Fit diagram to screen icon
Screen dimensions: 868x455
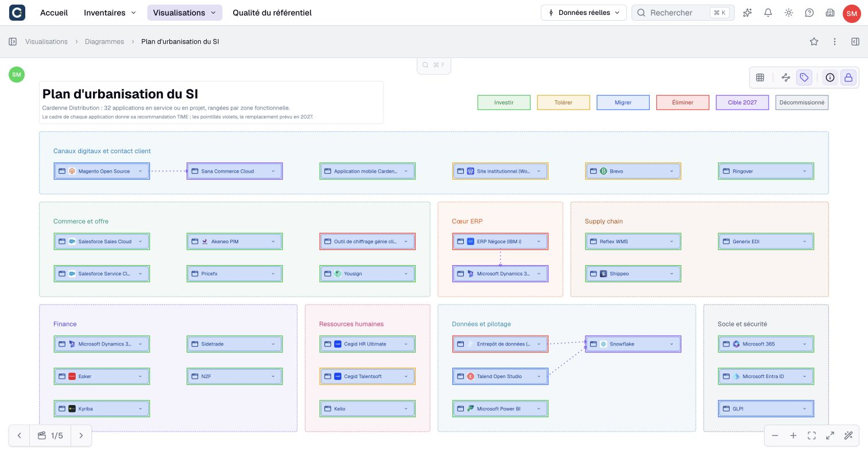tap(811, 435)
